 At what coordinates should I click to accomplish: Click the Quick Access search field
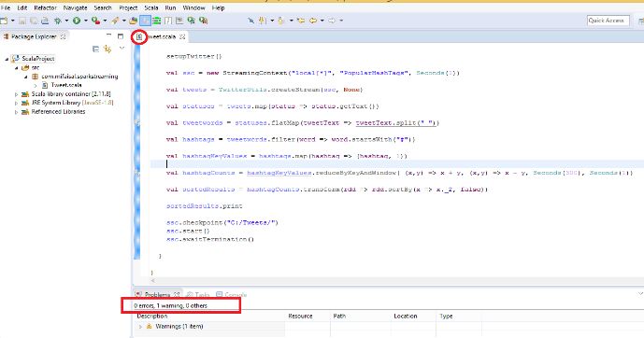pos(608,21)
